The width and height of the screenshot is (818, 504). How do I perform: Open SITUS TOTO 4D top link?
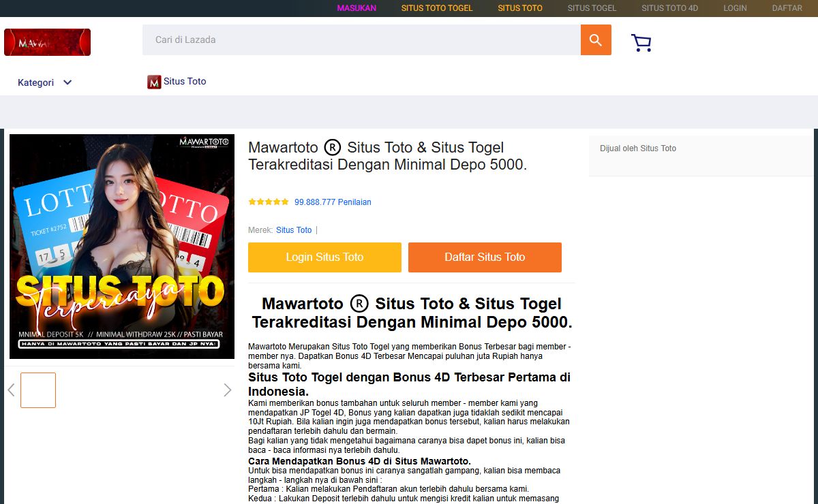pyautogui.click(x=670, y=8)
